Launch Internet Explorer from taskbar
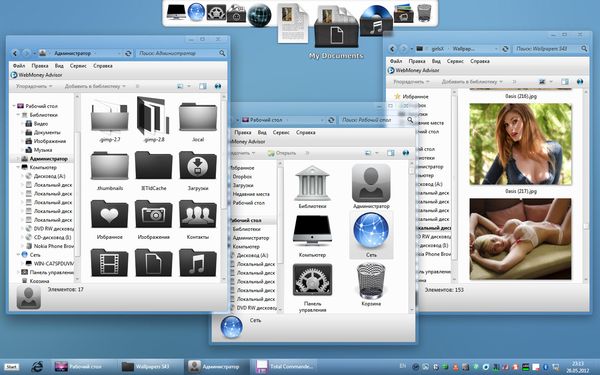This screenshot has height=375, width=600. coord(37,367)
